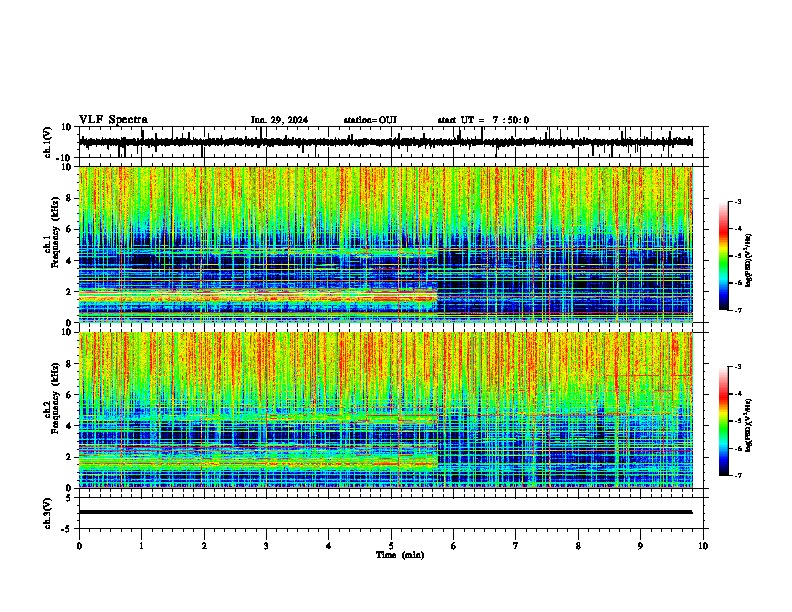Click the ch.1 waveform trace panel
Image resolution: width=792 pixels, height=612 pixels.
[x=393, y=142]
